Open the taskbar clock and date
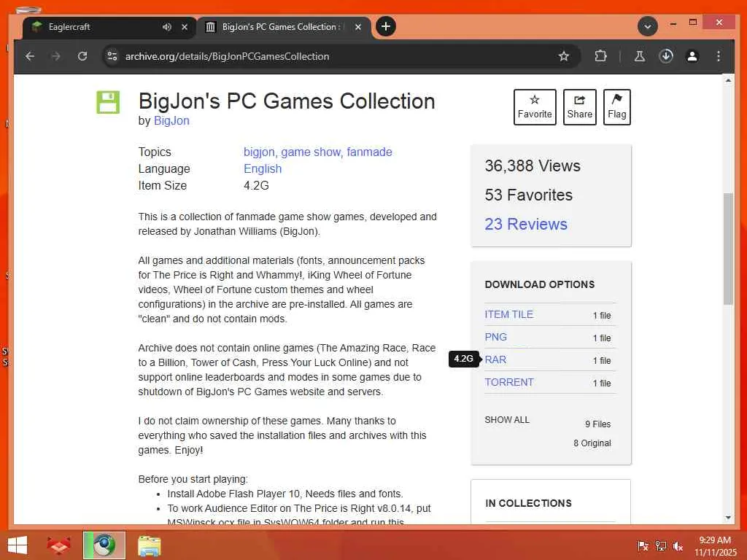The height and width of the screenshot is (560, 747). [x=715, y=546]
